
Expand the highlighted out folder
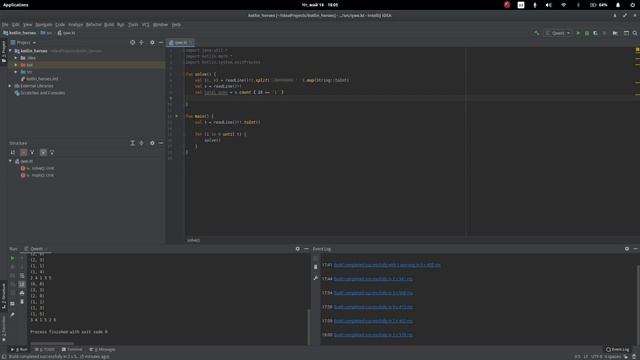[x=16, y=65]
